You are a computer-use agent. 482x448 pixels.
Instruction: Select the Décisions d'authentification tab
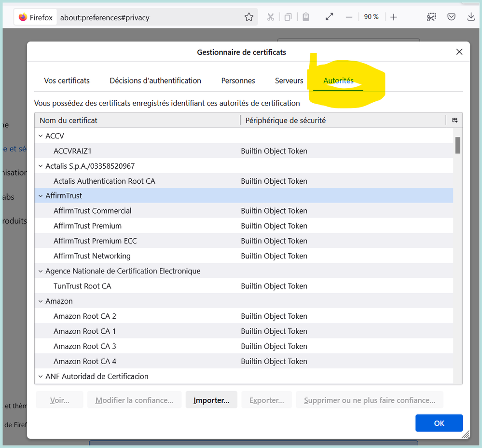pyautogui.click(x=155, y=81)
